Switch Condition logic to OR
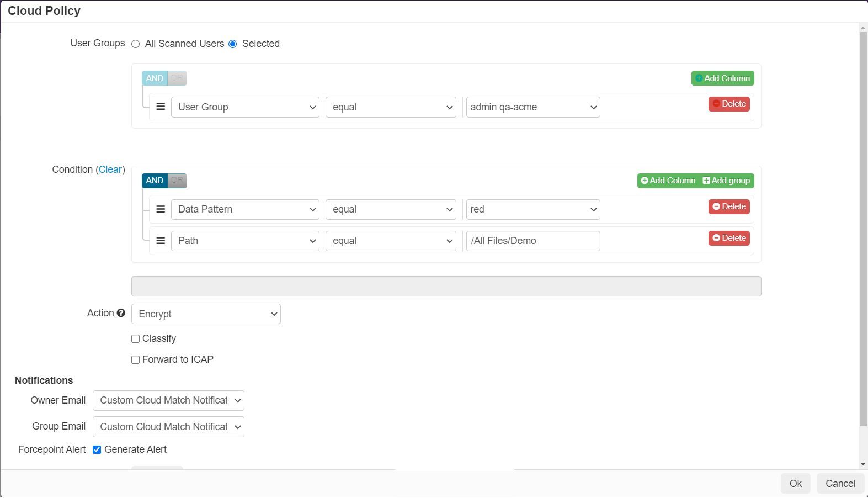 [x=177, y=181]
